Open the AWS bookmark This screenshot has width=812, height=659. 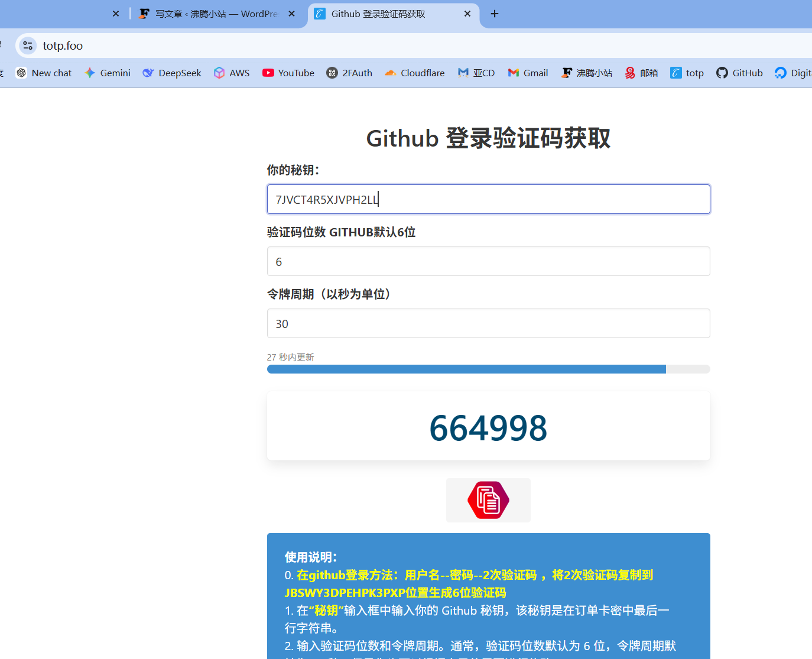coord(232,73)
